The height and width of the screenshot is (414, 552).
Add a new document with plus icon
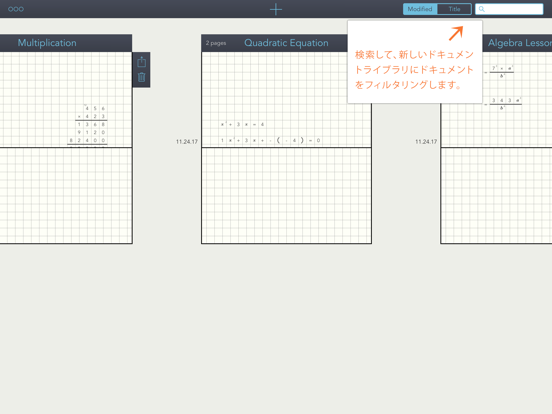tap(276, 9)
